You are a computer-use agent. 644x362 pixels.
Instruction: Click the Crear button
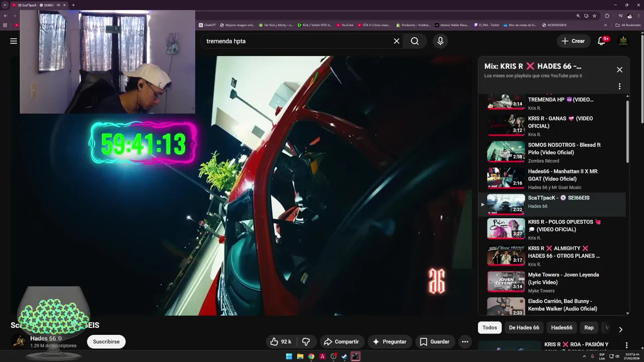(573, 41)
